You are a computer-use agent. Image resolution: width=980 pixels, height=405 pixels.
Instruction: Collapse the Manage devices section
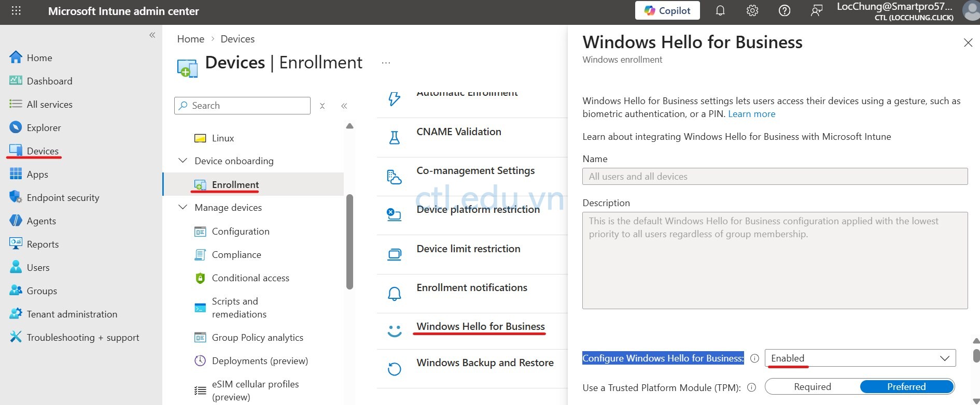click(183, 207)
